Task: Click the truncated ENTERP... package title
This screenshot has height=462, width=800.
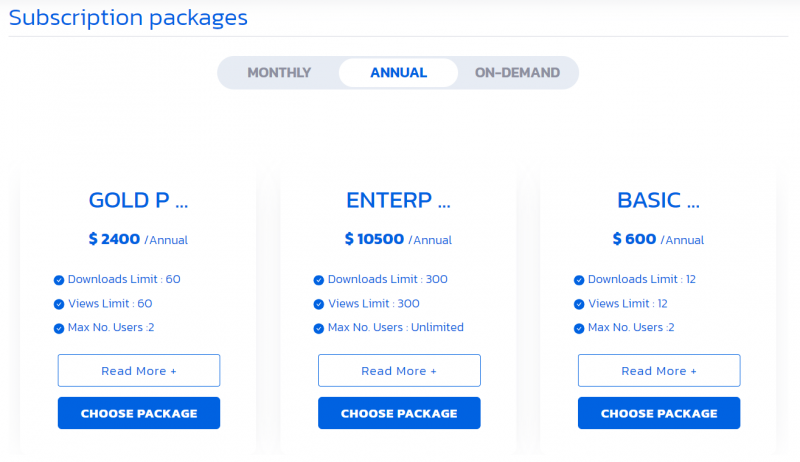Action: (x=398, y=200)
